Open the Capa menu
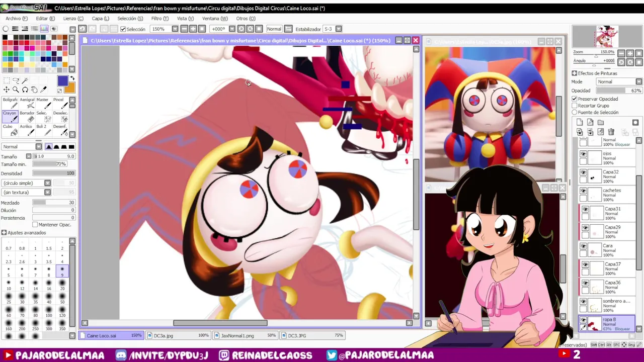644x362 pixels. click(x=100, y=19)
